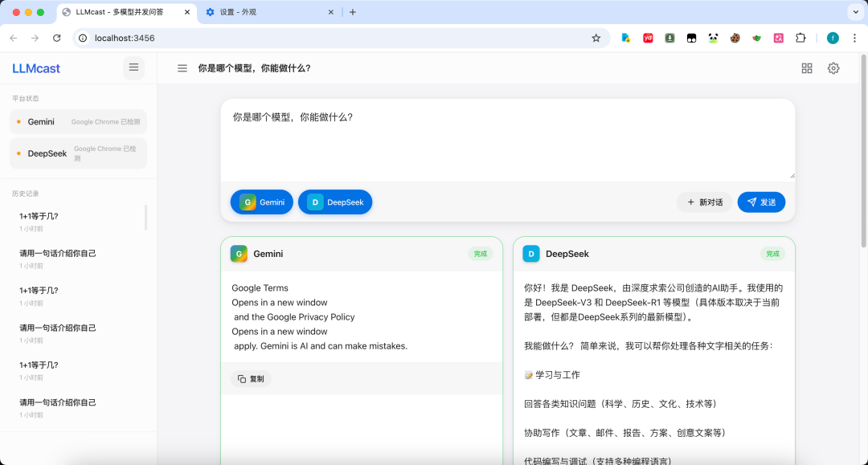Click the Gemini logo in the response card header
Image resolution: width=868 pixels, height=465 pixels.
(x=240, y=254)
